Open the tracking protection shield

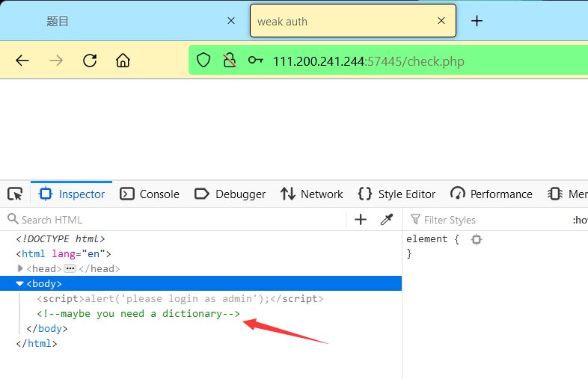point(203,60)
